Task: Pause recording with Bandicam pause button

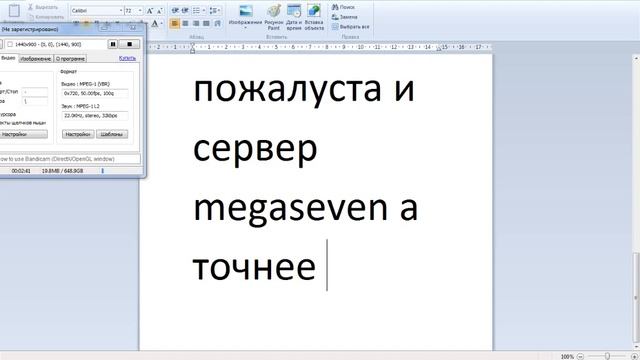Action: pyautogui.click(x=113, y=44)
